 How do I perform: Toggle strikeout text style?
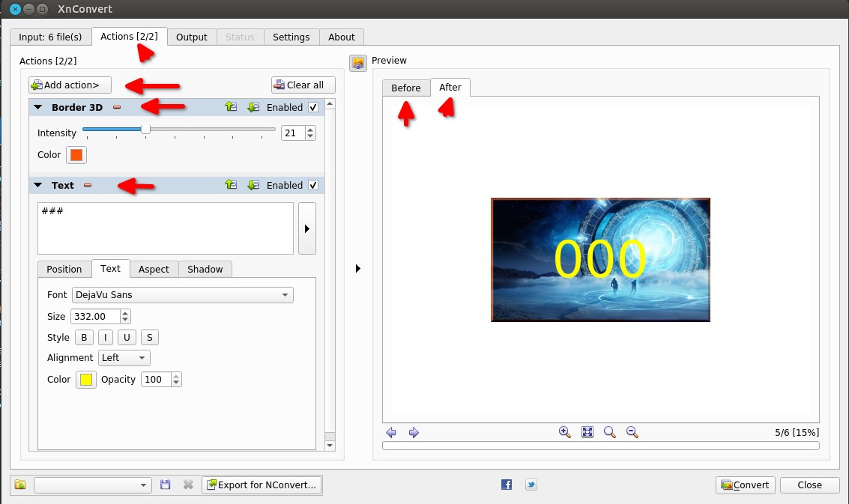click(x=149, y=337)
